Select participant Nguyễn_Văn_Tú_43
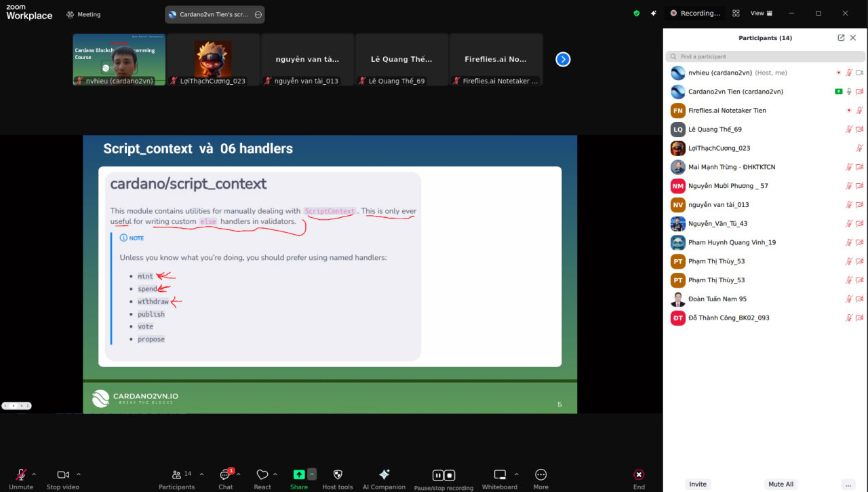This screenshot has width=868, height=492. (765, 223)
